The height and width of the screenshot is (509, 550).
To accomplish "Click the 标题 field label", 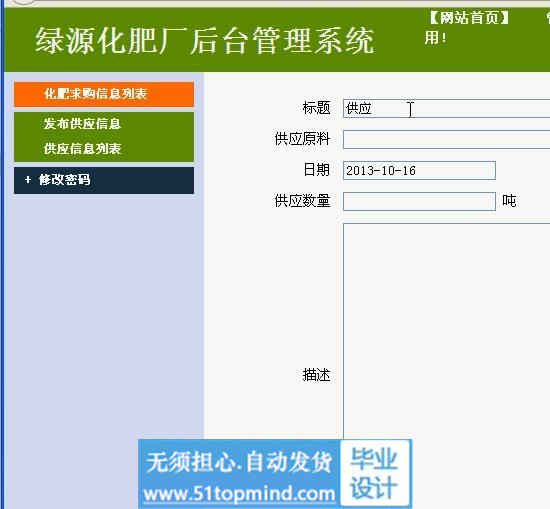I will (316, 108).
